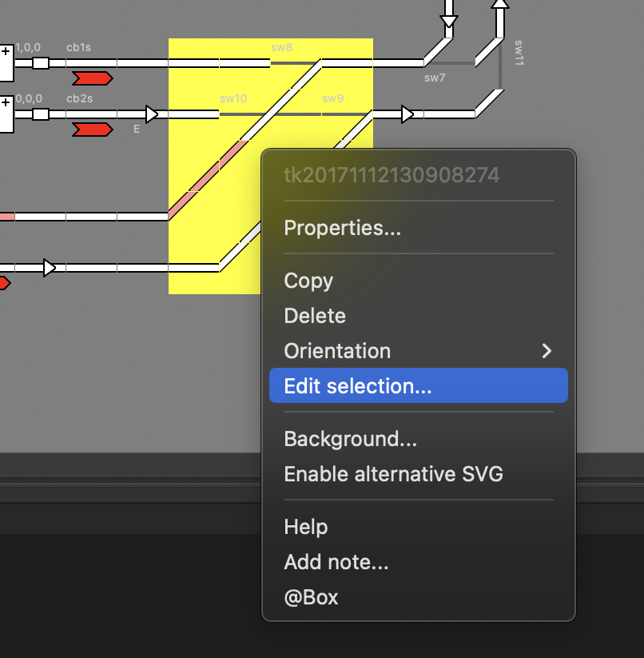Image resolution: width=644 pixels, height=658 pixels.
Task: Click the direction arrow on the bottom-left track
Action: [x=50, y=268]
